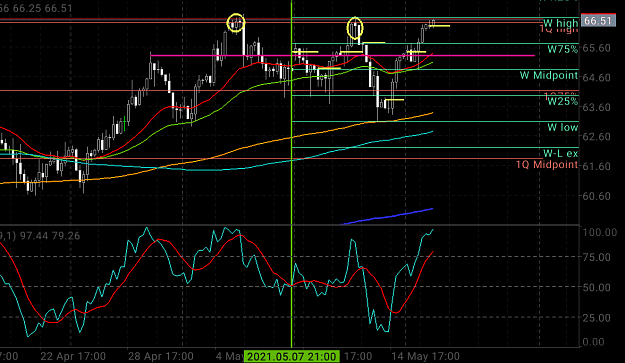Select the "W75%" level label
625x363 pixels.
point(562,49)
